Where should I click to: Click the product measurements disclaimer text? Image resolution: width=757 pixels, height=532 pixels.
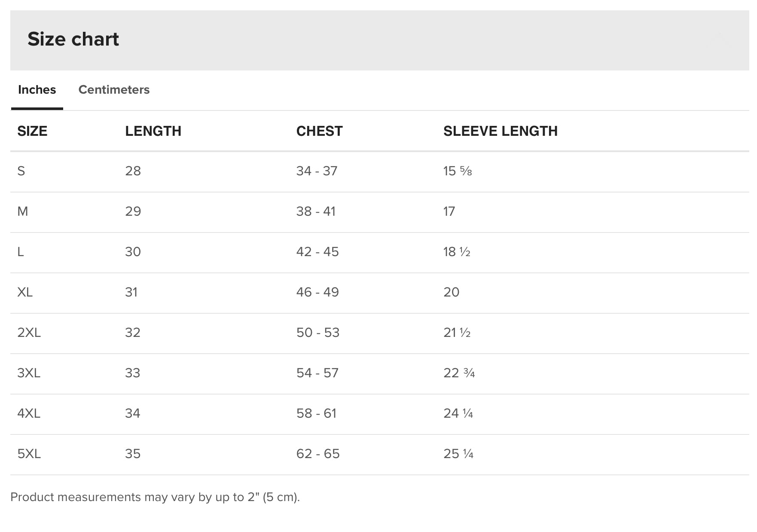pyautogui.click(x=155, y=497)
